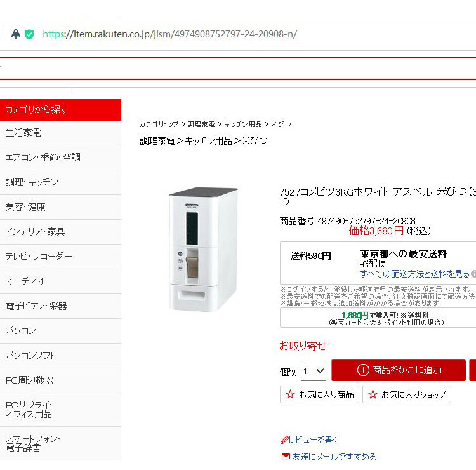Click the plus circle icon on cart button
The width and height of the screenshot is (476, 470).
[363, 370]
